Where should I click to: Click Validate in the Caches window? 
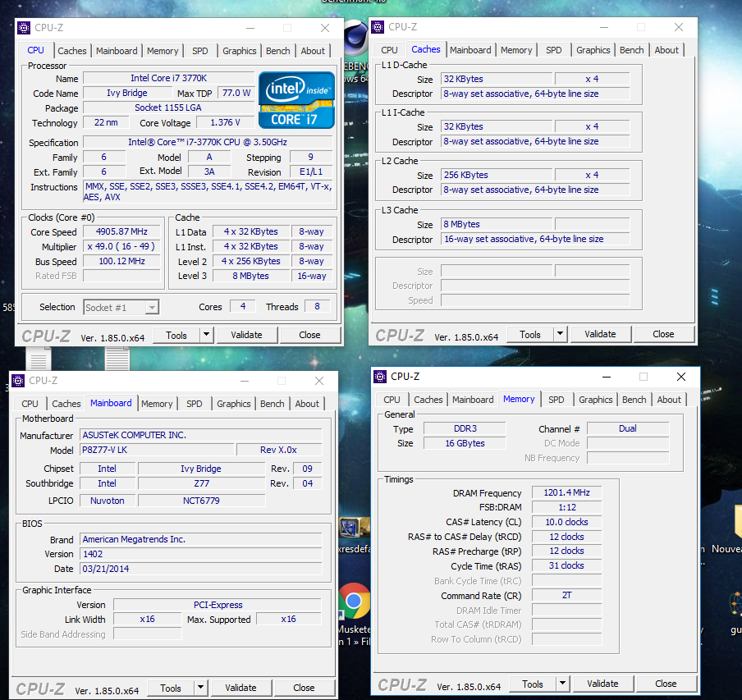601,334
